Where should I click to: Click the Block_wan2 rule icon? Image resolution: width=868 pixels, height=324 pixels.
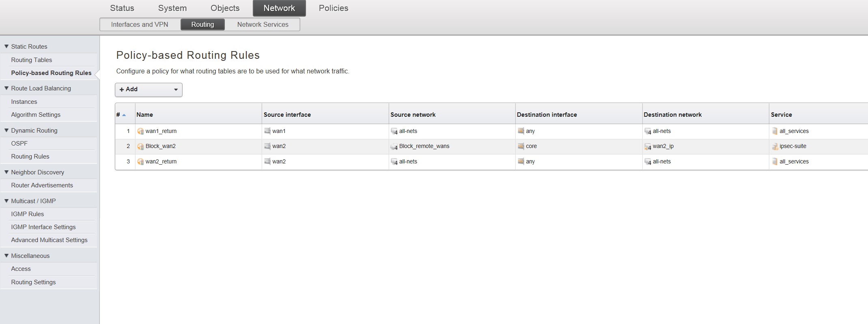(x=140, y=146)
